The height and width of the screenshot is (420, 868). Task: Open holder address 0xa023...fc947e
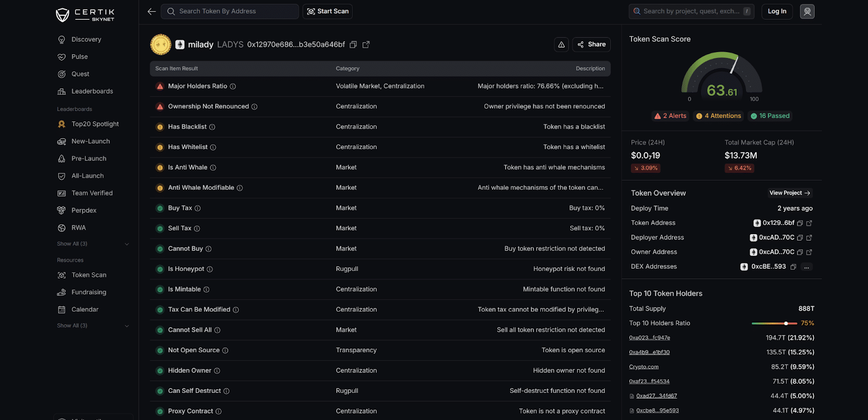(649, 338)
